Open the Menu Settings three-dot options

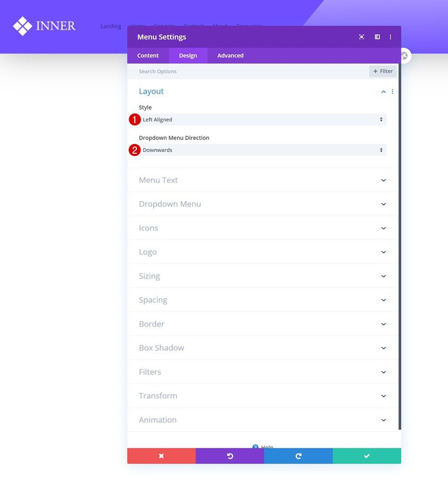pyautogui.click(x=390, y=37)
